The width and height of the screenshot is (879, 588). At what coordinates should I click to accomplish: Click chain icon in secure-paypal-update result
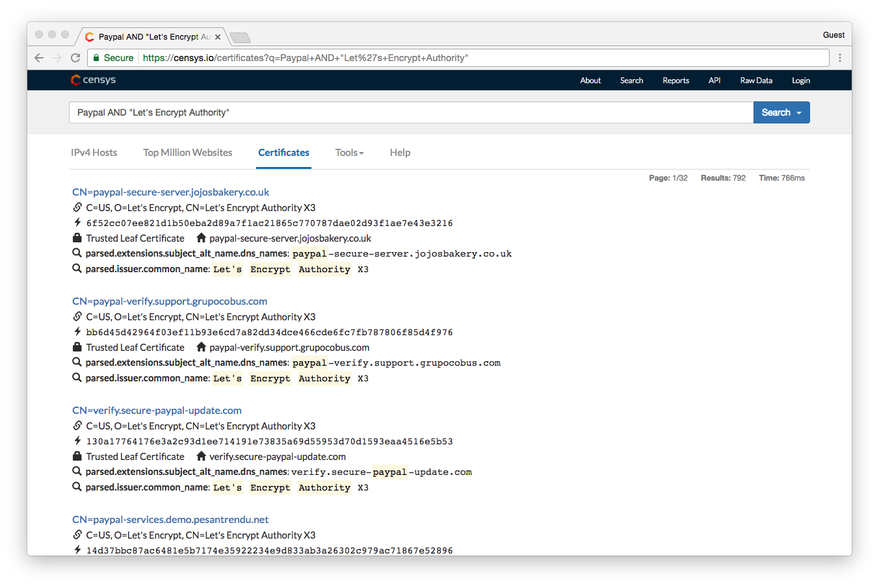point(77,426)
